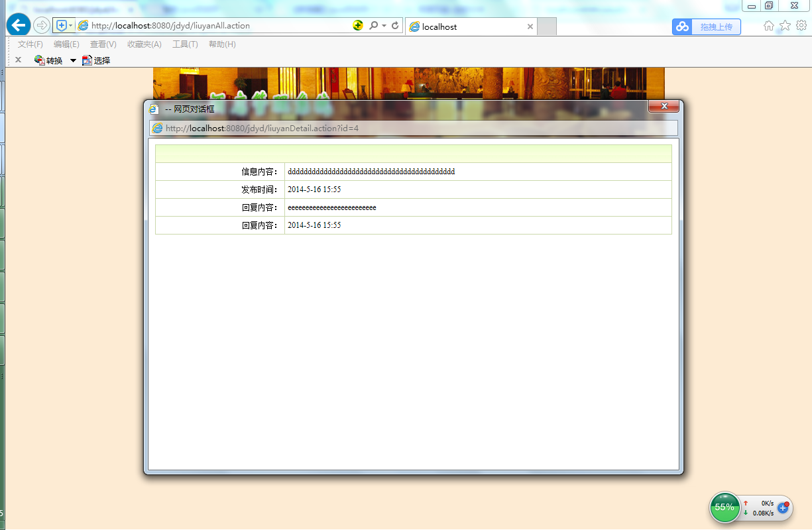812x530 pixels.
Task: Click the 发布时间 label cell
Action: coord(220,189)
